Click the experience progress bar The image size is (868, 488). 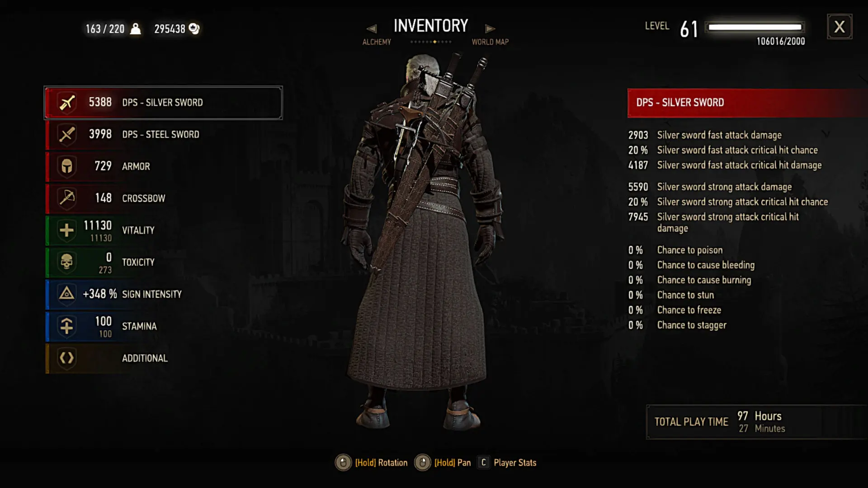pos(755,27)
